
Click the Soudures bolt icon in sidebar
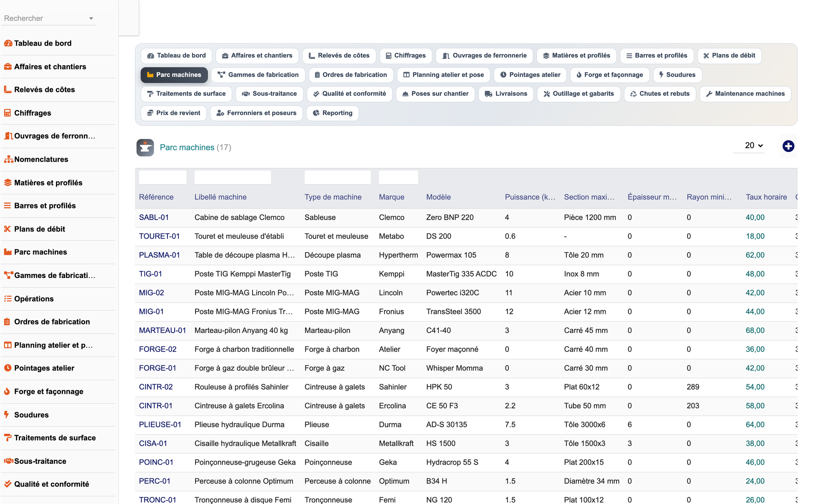click(7, 414)
